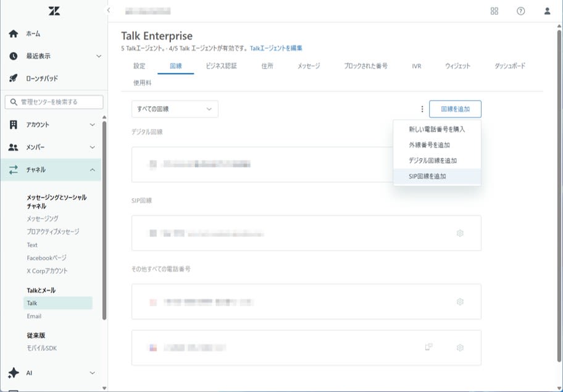Choose デジタル回線を追加 from menu
The height and width of the screenshot is (392, 563).
(x=437, y=161)
